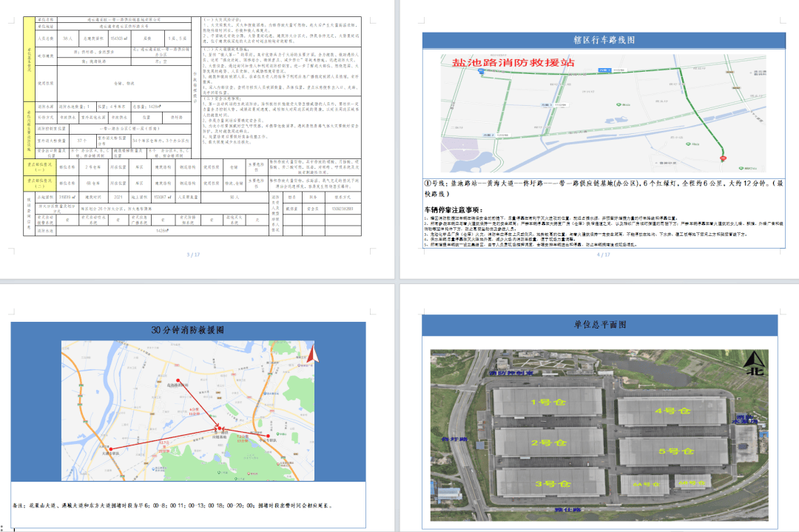Click the 备注 congestion note text

[173, 505]
